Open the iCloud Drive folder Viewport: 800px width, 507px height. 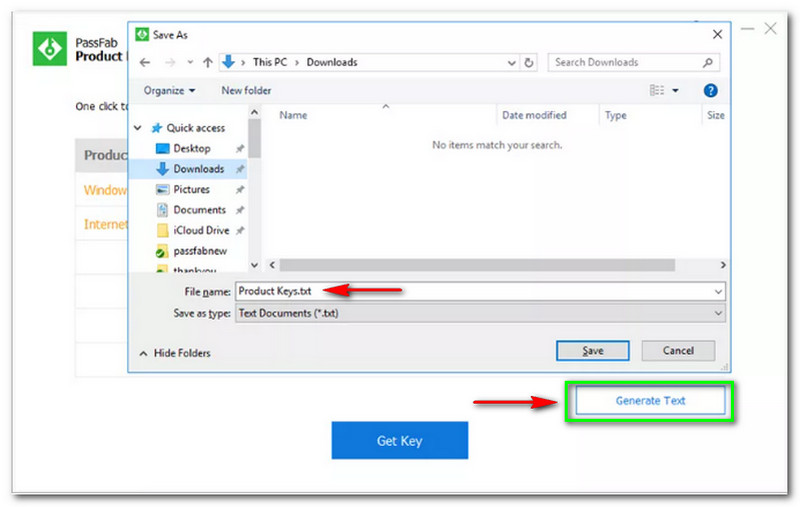(201, 230)
